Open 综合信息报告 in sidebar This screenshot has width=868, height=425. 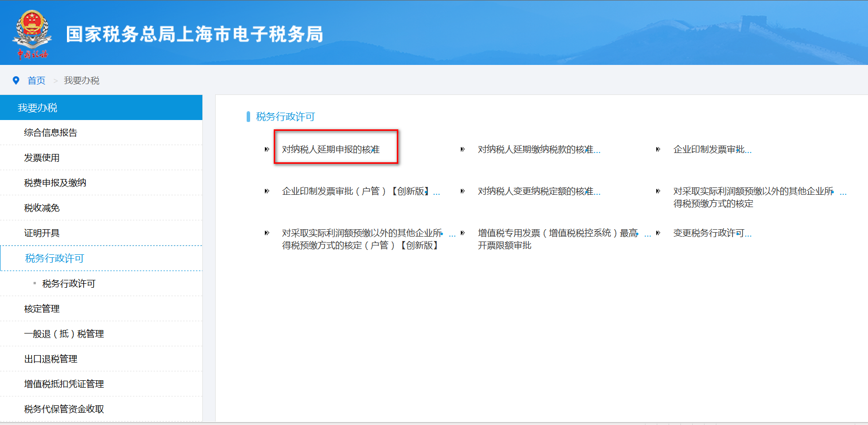click(101, 132)
